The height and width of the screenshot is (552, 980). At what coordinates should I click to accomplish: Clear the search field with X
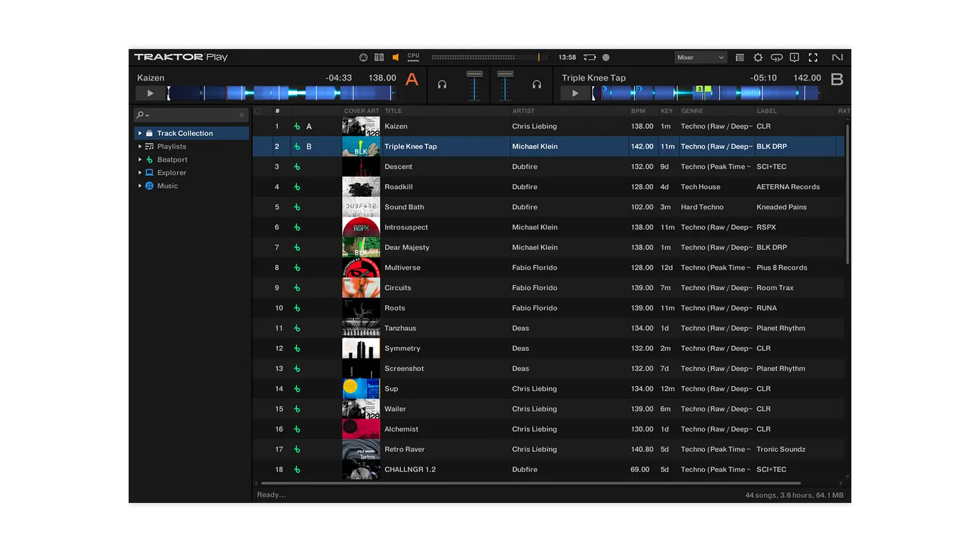(x=241, y=115)
